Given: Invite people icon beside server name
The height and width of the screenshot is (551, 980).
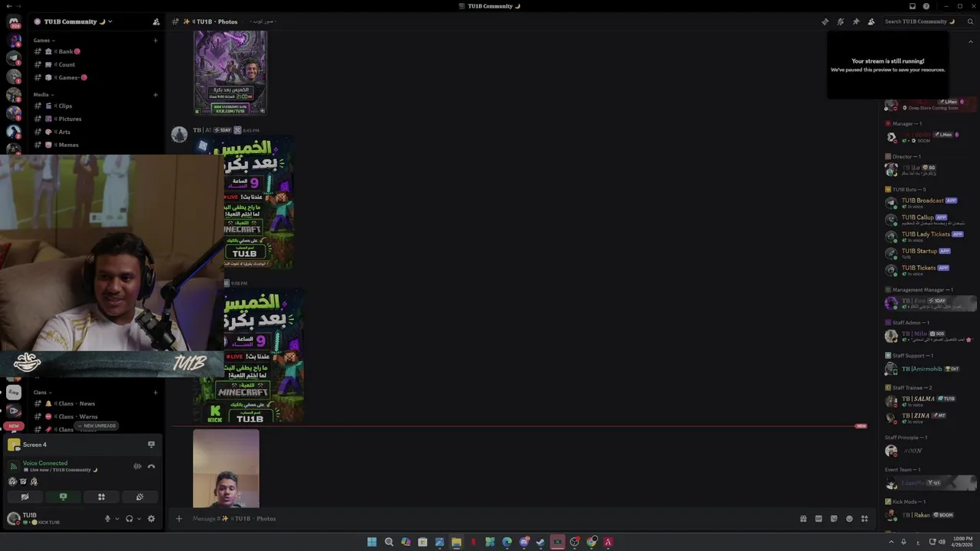Looking at the screenshot, I should point(156,21).
